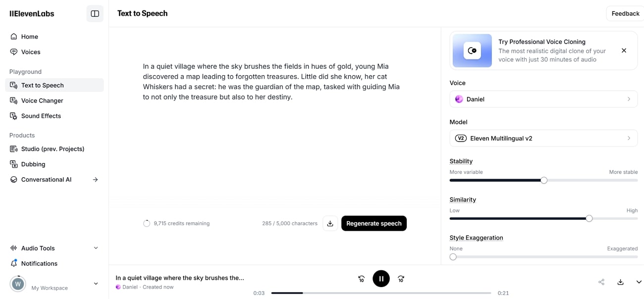
Task: Open the Text to Speech page
Action: pos(54,85)
